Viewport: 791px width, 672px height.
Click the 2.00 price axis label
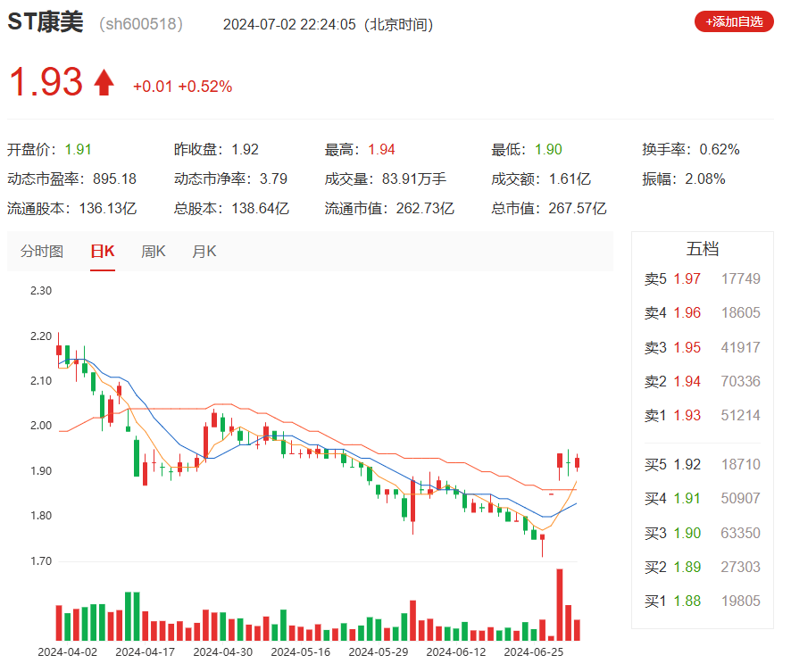(41, 426)
